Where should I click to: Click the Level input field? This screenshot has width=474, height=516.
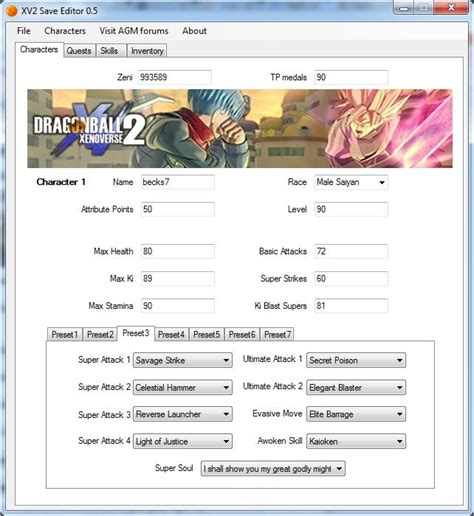click(351, 209)
